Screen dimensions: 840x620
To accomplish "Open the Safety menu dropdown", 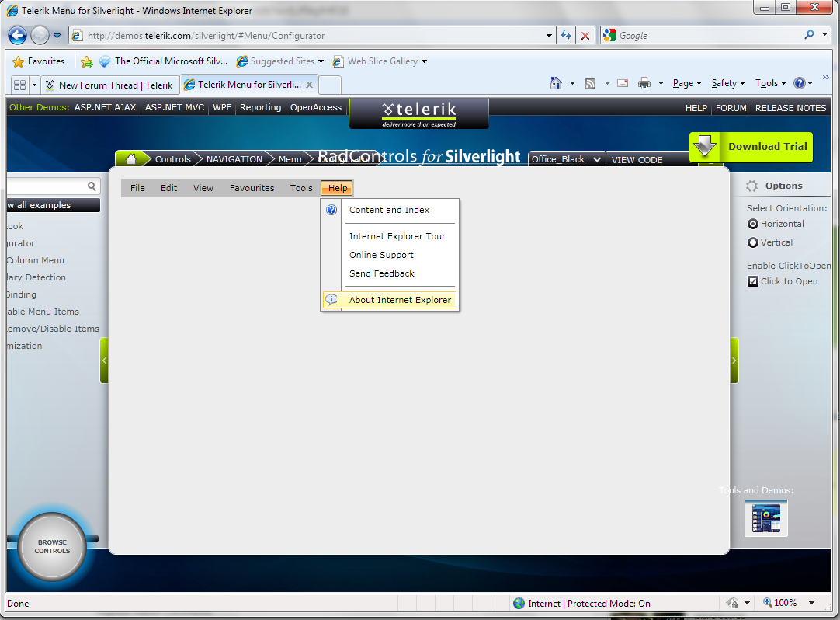I will (x=728, y=83).
